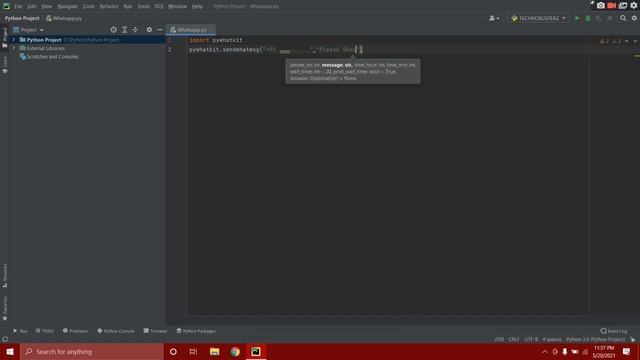Open the recorder overlay settings gear

634,5
